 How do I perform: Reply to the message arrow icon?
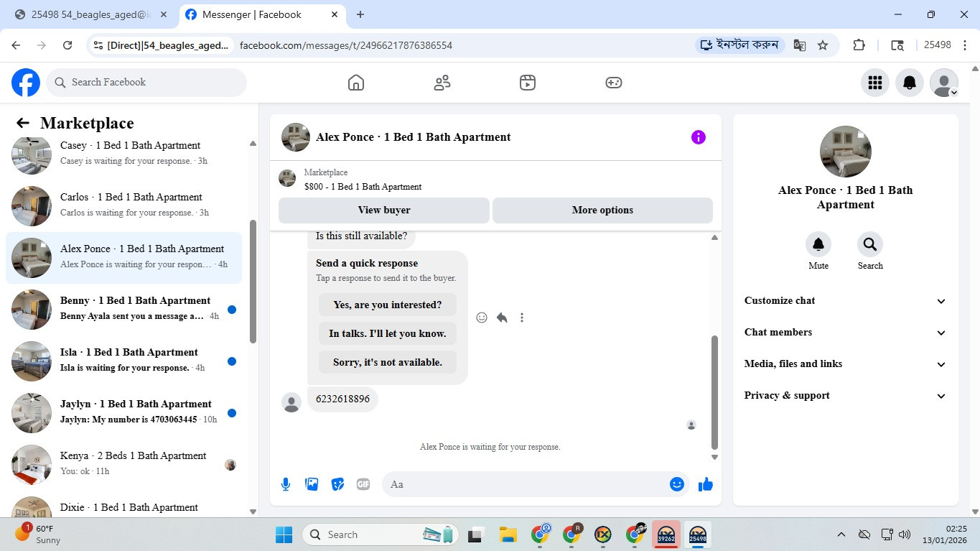(x=502, y=318)
